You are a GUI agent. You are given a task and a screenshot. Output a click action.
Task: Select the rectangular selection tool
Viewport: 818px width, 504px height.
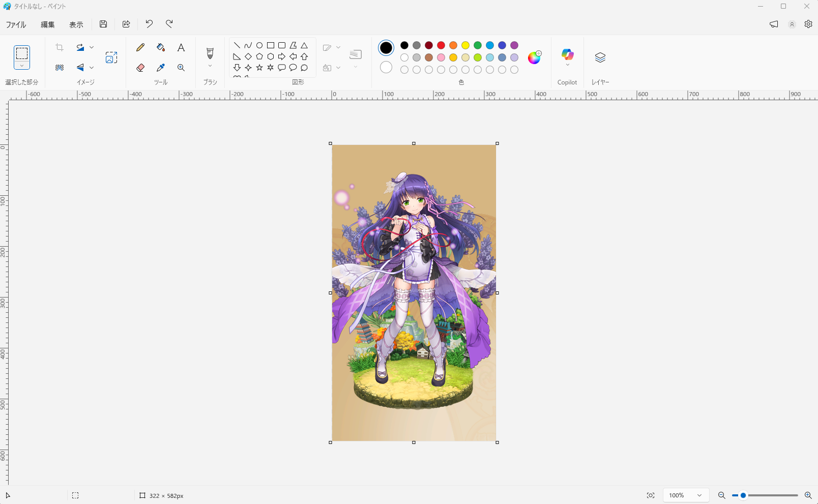22,53
